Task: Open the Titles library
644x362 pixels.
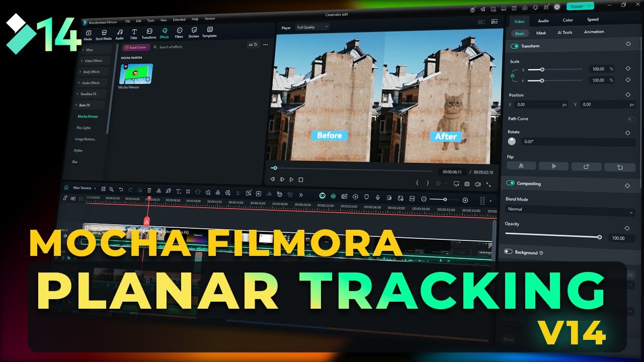Action: tap(134, 33)
